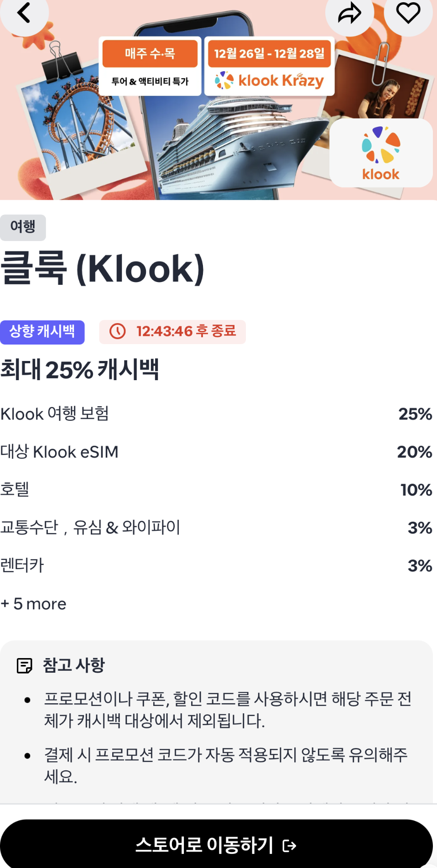Toggle favorite status using the heart button
The height and width of the screenshot is (868, 437).
click(x=408, y=14)
